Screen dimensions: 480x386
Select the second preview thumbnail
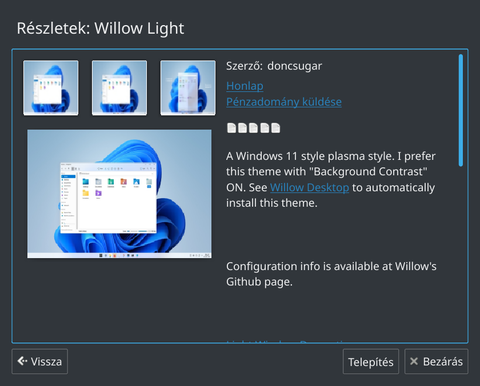[x=119, y=88]
